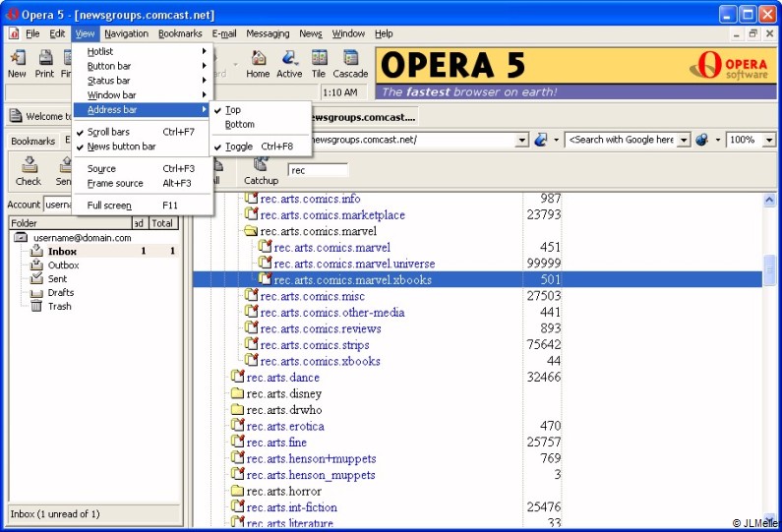Click the Folder column header
Viewport: 782px width, 532px height.
click(70, 223)
